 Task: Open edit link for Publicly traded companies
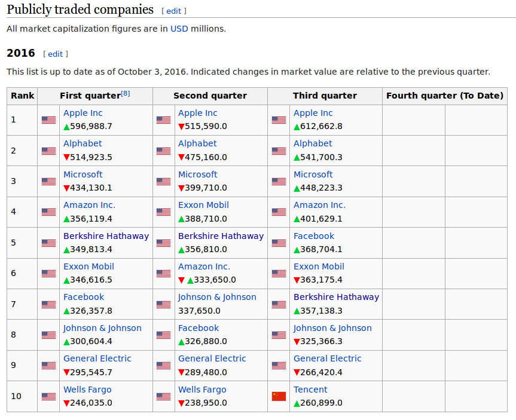tap(174, 11)
